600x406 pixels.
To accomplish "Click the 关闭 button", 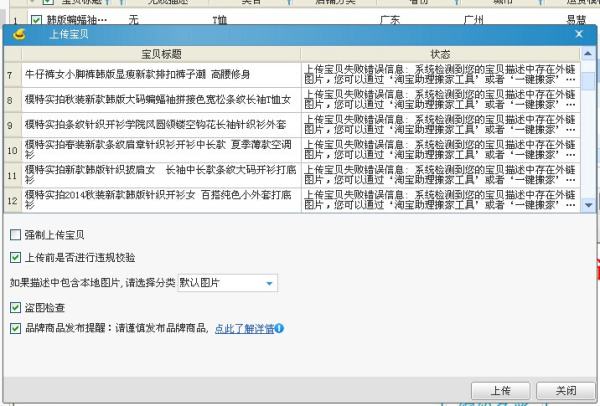I will (566, 391).
